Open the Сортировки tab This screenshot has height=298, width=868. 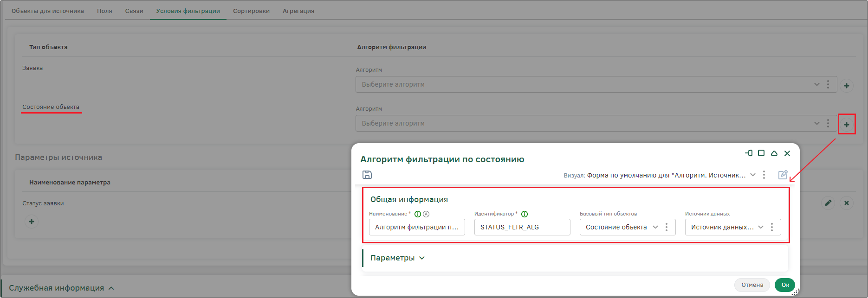click(251, 11)
